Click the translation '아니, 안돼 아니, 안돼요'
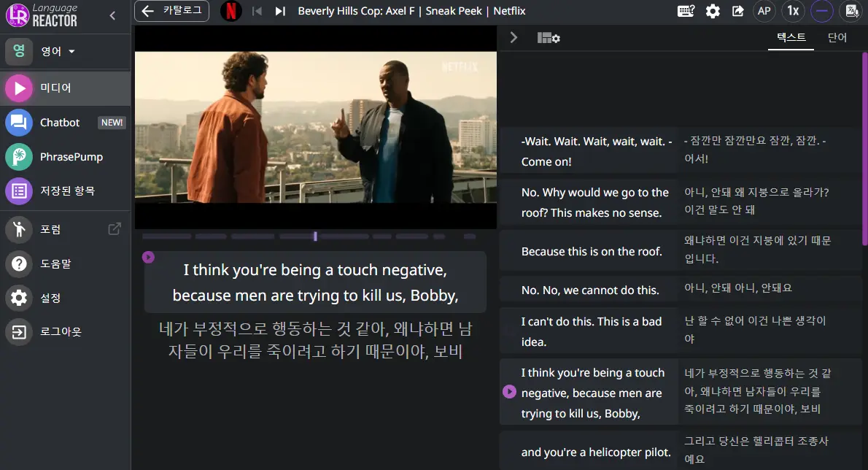Screen dimensions: 868x470 coord(738,288)
